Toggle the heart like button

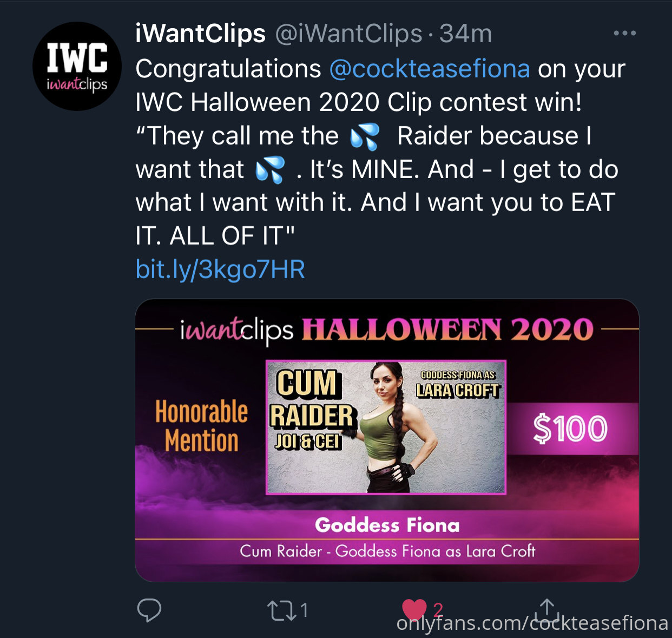pyautogui.click(x=414, y=610)
